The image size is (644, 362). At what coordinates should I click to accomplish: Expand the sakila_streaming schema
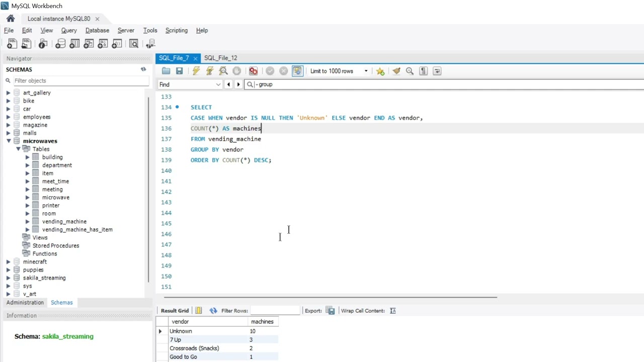8,278
